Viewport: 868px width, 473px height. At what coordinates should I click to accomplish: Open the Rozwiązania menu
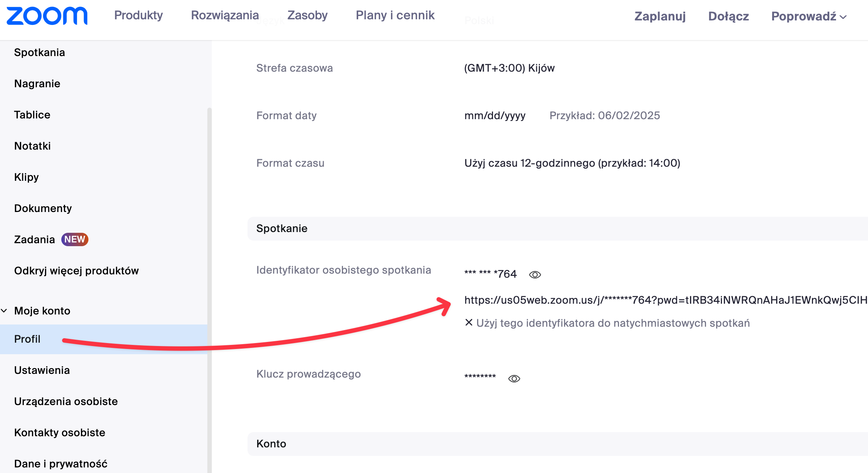[225, 15]
